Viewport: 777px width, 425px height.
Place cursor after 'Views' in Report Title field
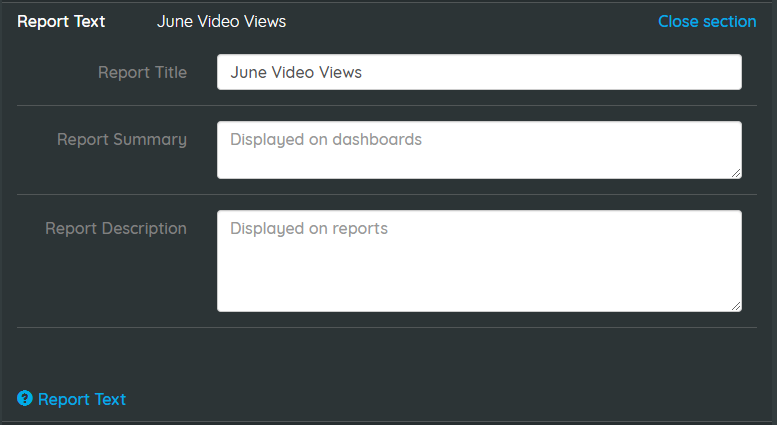point(363,72)
